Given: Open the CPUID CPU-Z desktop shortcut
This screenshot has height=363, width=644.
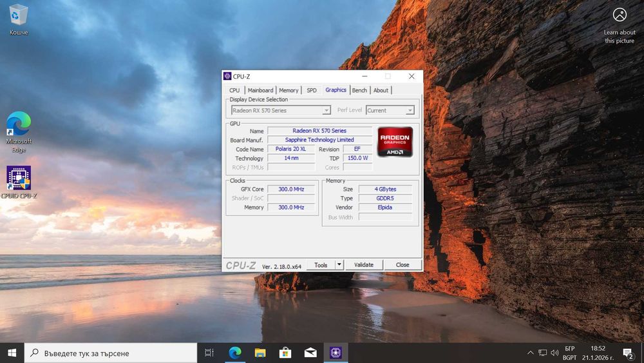Looking at the screenshot, I should point(19,182).
